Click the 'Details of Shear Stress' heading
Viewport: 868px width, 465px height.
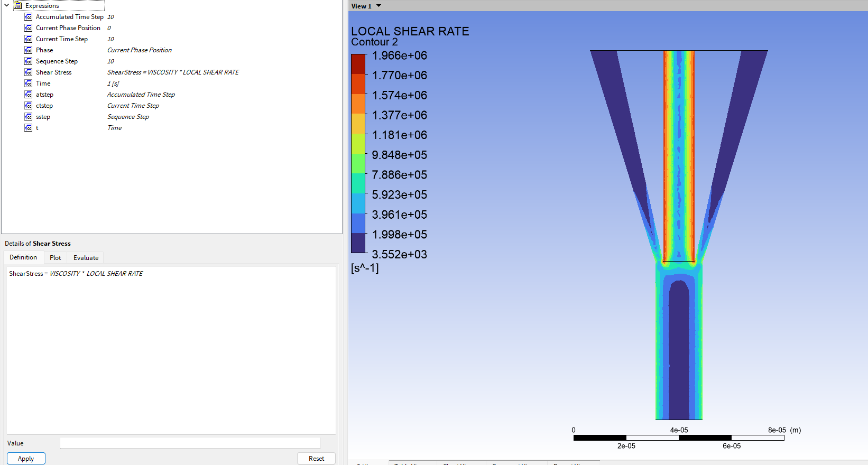point(38,244)
